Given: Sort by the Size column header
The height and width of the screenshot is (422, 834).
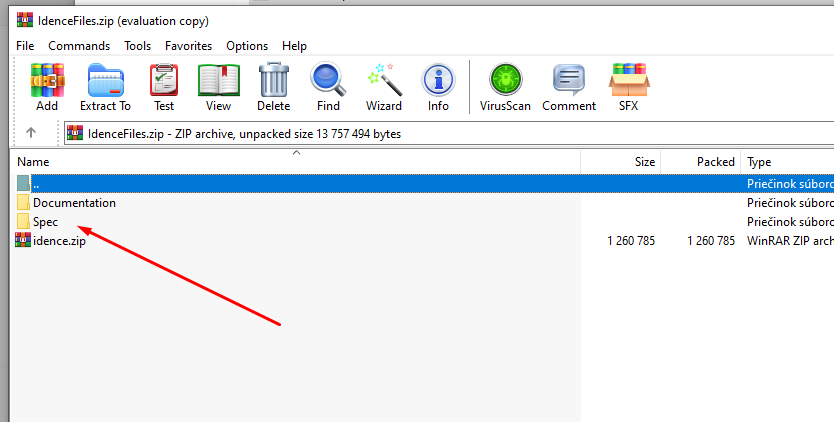Looking at the screenshot, I should [645, 162].
